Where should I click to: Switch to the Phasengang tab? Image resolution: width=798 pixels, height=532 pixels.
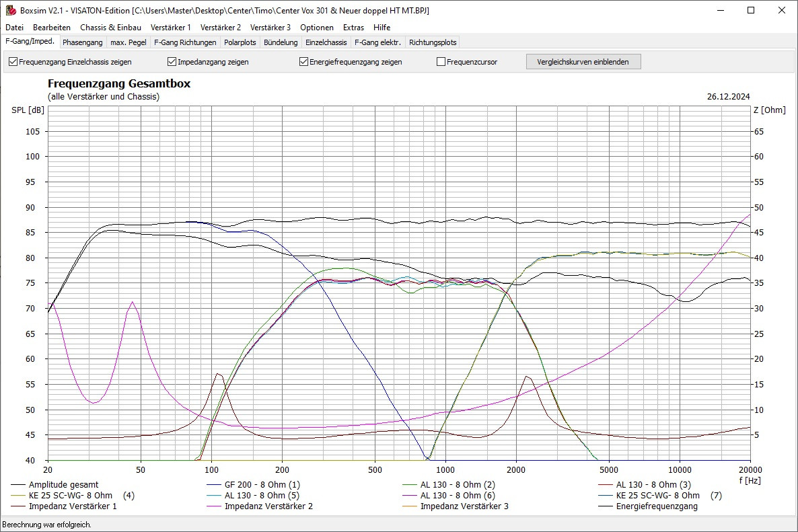pos(82,42)
